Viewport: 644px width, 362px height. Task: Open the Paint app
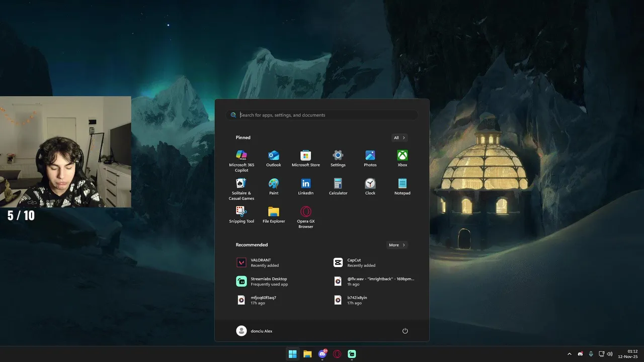coord(274,187)
